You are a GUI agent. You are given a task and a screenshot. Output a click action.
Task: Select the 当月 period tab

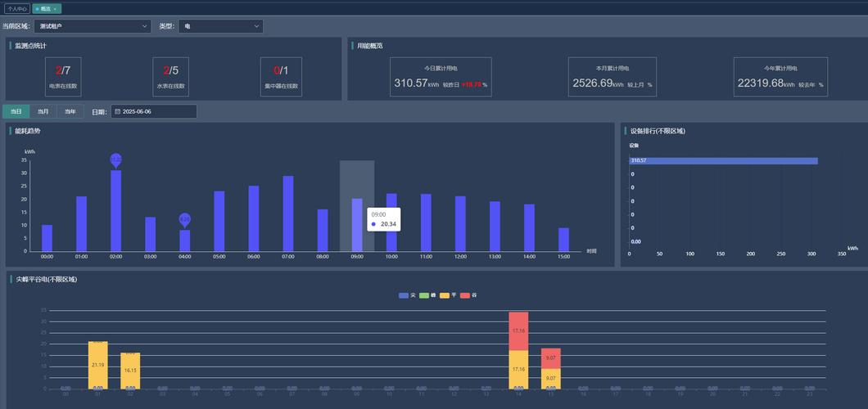click(x=43, y=111)
